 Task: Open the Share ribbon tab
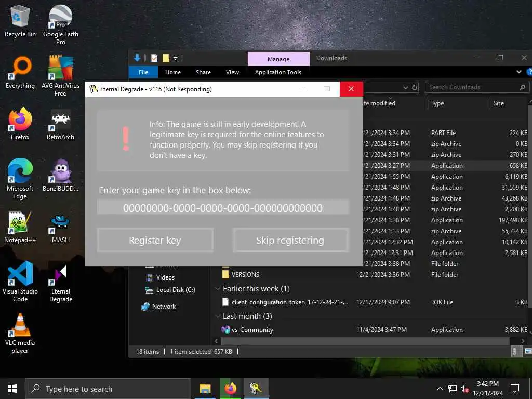(x=203, y=72)
